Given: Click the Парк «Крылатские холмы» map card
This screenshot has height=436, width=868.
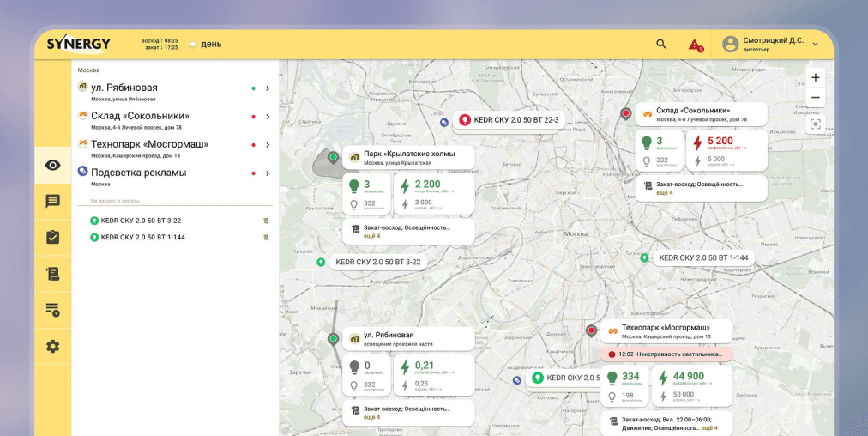Looking at the screenshot, I should [x=407, y=157].
